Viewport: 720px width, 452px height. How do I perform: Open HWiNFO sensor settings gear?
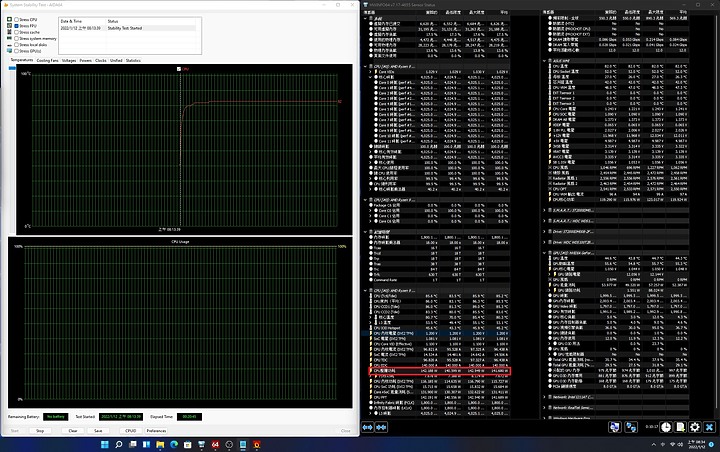[x=695, y=427]
